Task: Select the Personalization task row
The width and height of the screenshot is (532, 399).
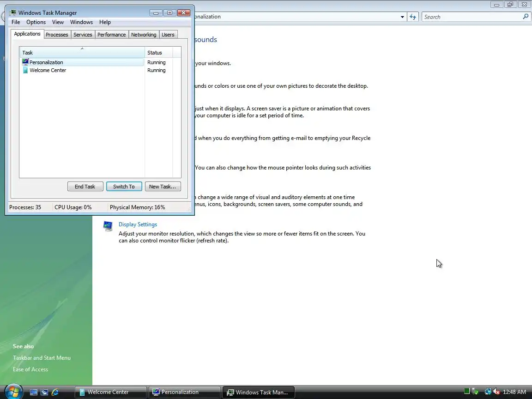Action: click(82, 62)
